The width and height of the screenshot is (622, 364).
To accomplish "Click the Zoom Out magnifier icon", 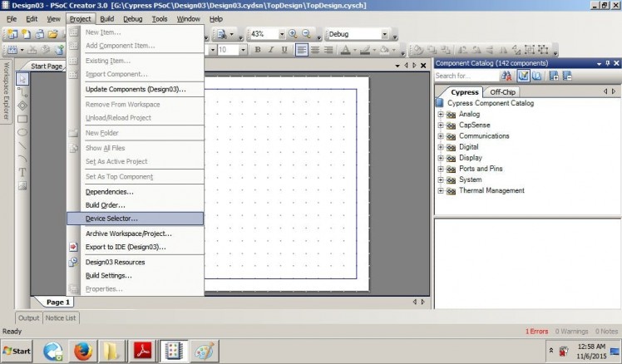I will point(306,34).
